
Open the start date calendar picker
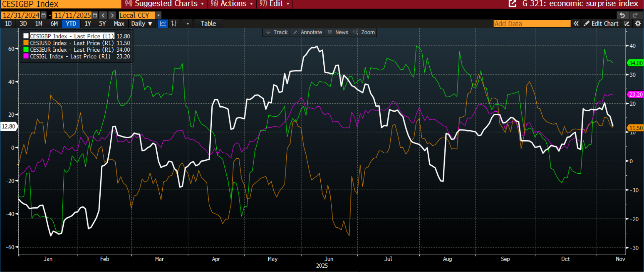point(44,15)
